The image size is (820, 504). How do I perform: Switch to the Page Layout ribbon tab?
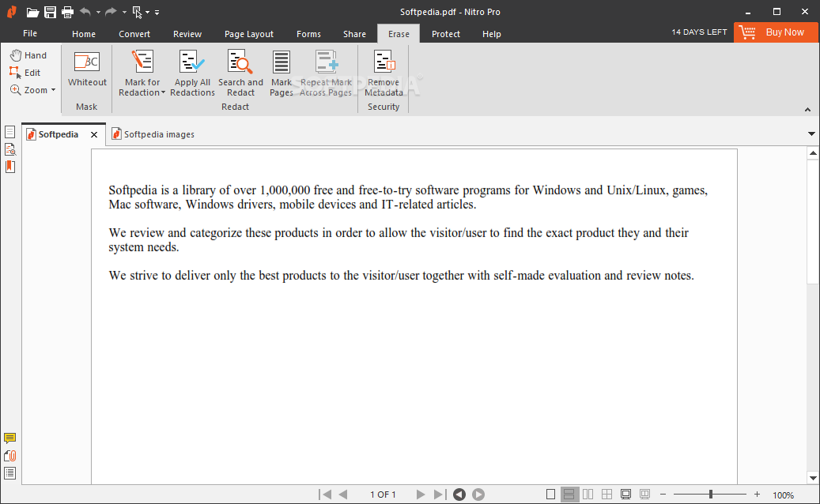249,34
